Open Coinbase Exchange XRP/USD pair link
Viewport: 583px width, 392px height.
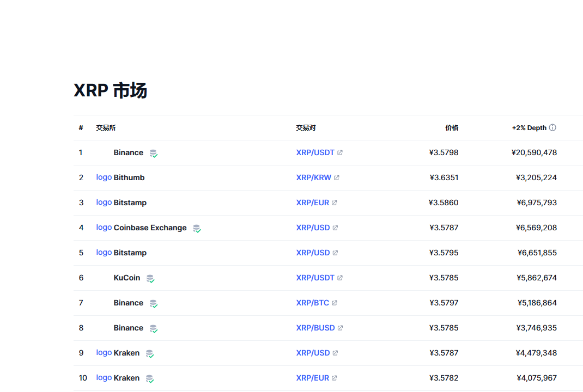pyautogui.click(x=313, y=228)
